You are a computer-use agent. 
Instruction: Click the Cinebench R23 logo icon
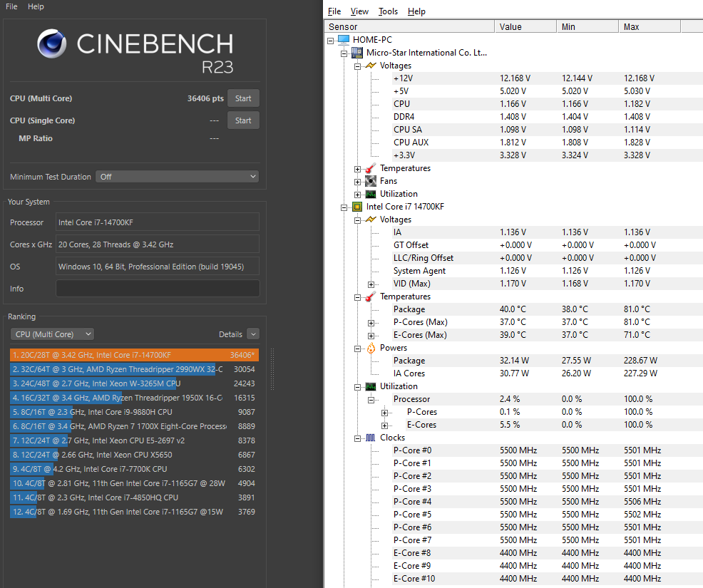(x=51, y=43)
